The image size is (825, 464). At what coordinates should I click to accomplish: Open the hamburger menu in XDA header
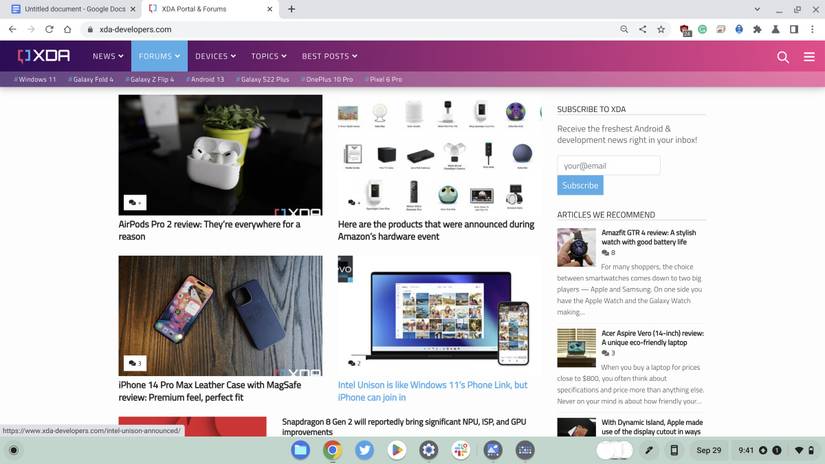pyautogui.click(x=809, y=56)
